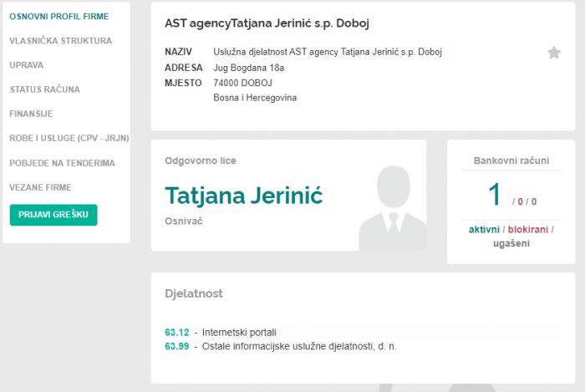Click company title AST agencyTatjana Jerinić s.p. Doboj
The height and width of the screenshot is (392, 585).
tap(267, 23)
